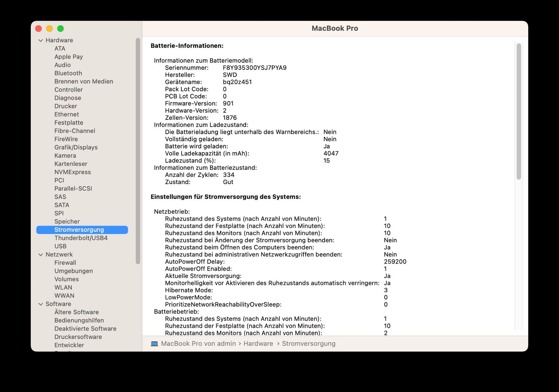Viewport: 559px width, 392px height.
Task: Click the AutoPowerOff Delay value 259200
Action: coord(395,262)
